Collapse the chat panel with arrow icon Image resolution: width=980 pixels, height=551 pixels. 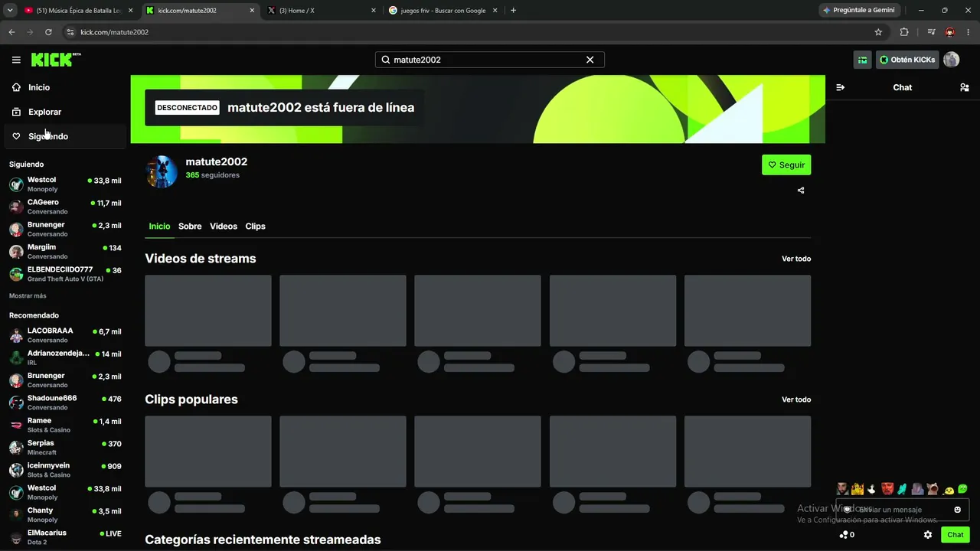840,87
